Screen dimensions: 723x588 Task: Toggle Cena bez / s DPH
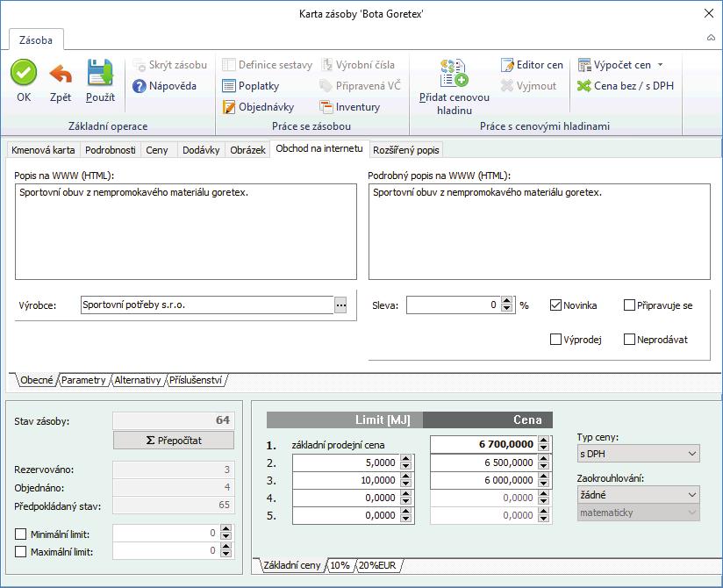click(x=626, y=86)
